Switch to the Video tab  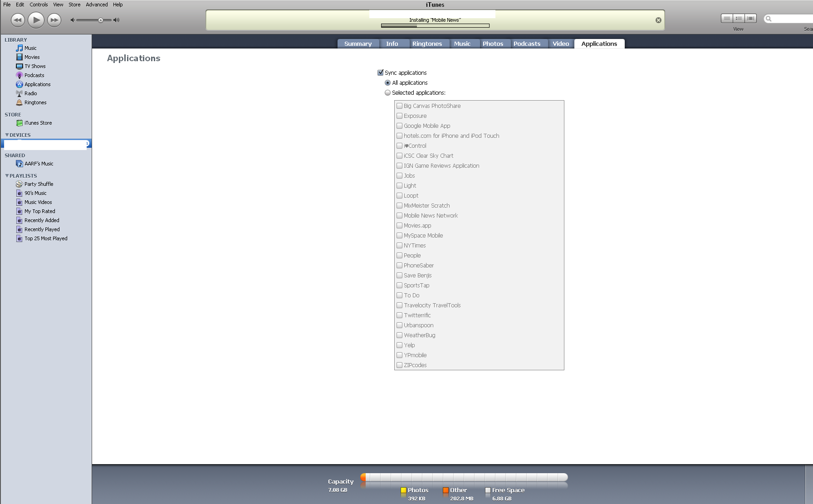[561, 44]
